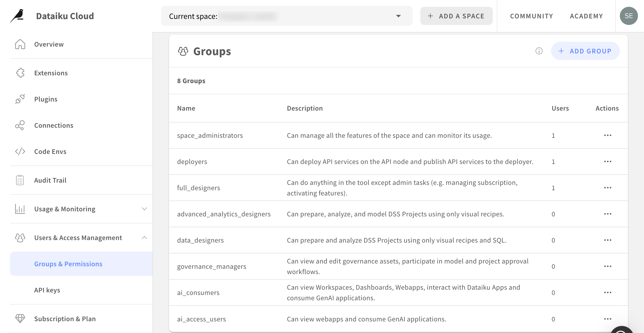Click the ai_consumers group name
The width and height of the screenshot is (644, 333).
[198, 293]
